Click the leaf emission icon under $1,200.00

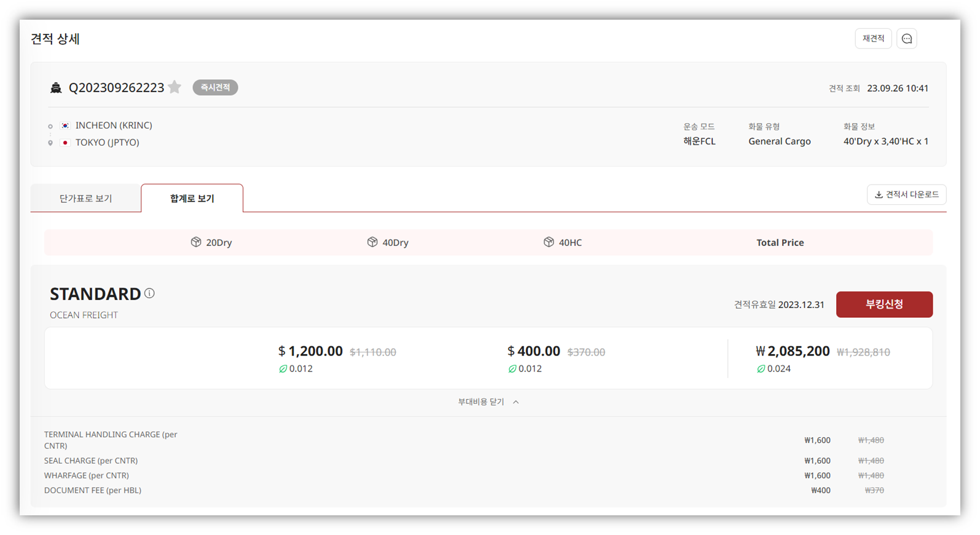coord(283,369)
